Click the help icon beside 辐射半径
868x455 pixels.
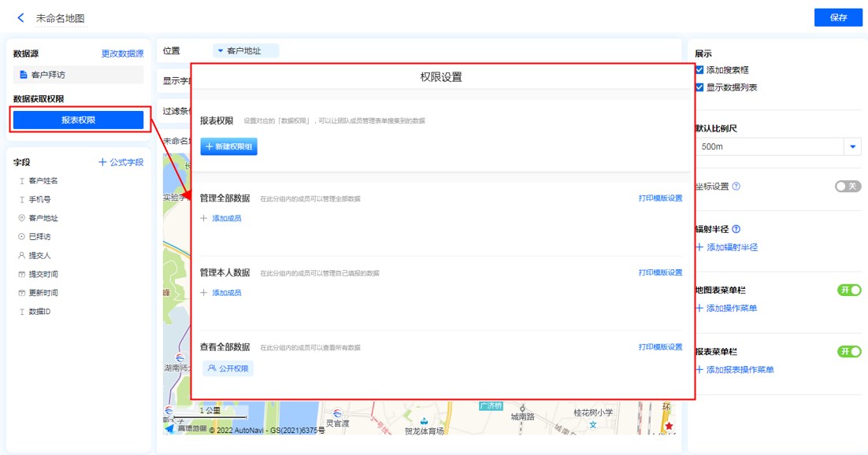coord(736,229)
